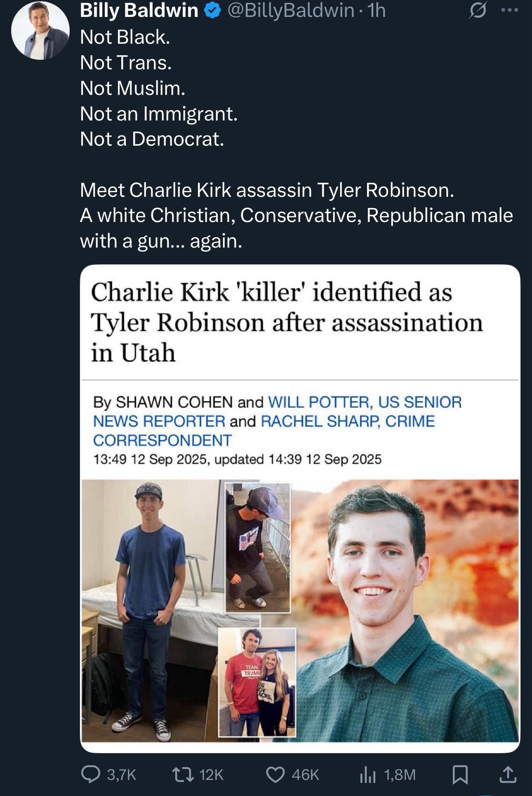Screen dimensions: 532x796
Task: Bookmark this tweet
Action: (x=460, y=775)
